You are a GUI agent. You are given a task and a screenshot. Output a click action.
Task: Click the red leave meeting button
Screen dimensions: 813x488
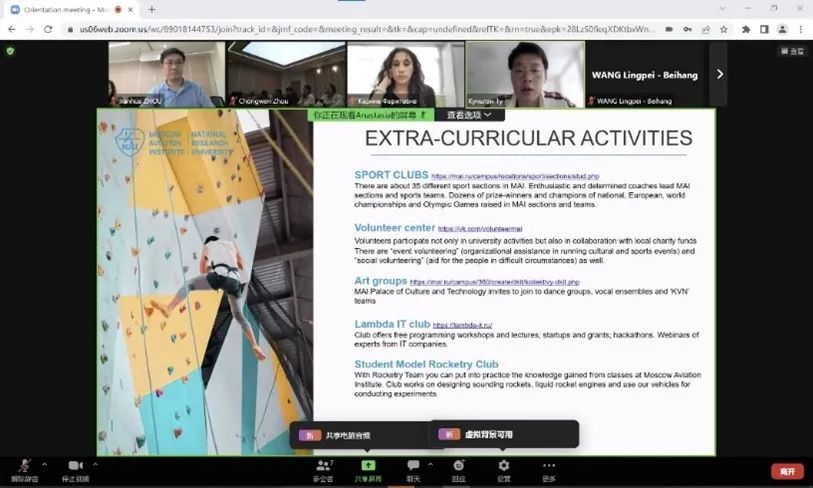pyautogui.click(x=786, y=471)
